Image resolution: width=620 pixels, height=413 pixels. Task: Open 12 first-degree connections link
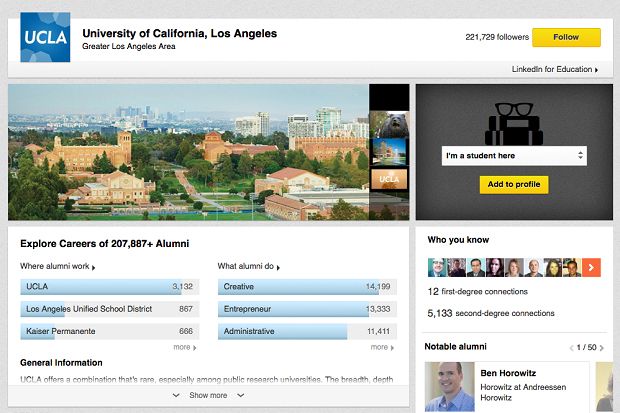point(478,292)
